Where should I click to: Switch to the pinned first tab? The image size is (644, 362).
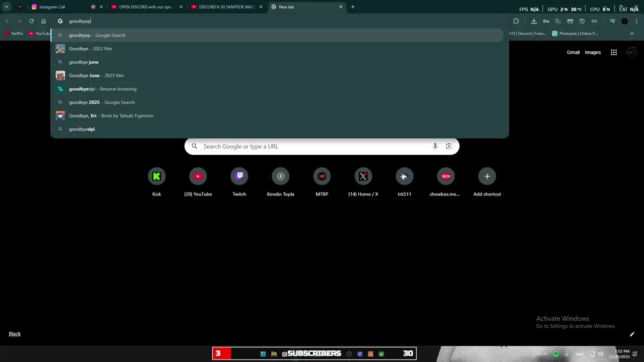20,7
